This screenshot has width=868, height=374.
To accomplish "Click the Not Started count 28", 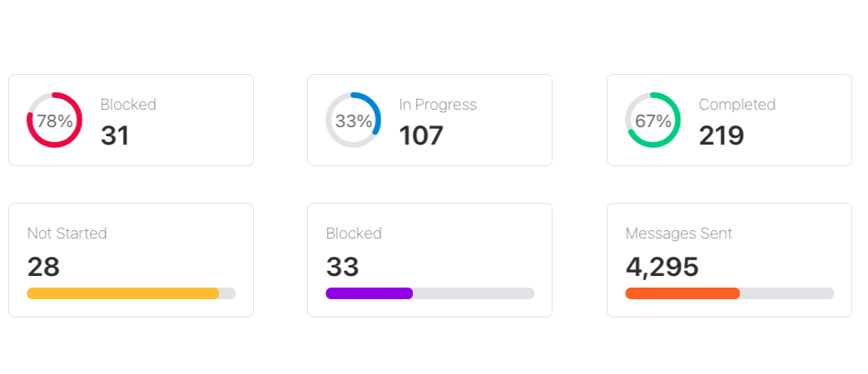I will 43,267.
